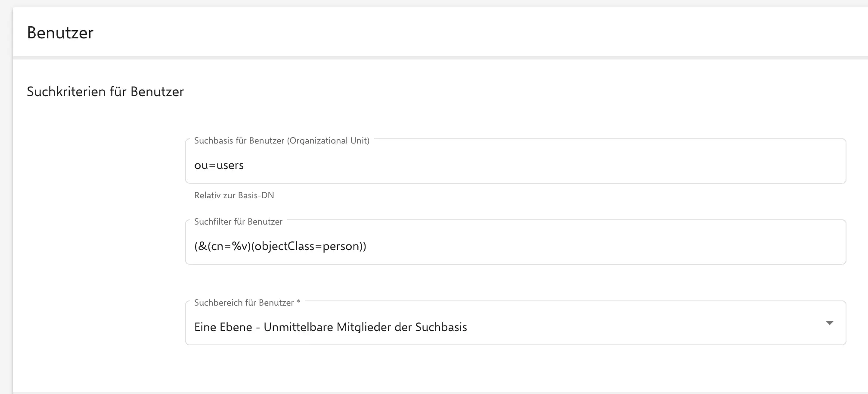868x394 pixels.
Task: Click the required asterisk after Suchbereich label
Action: pos(298,302)
